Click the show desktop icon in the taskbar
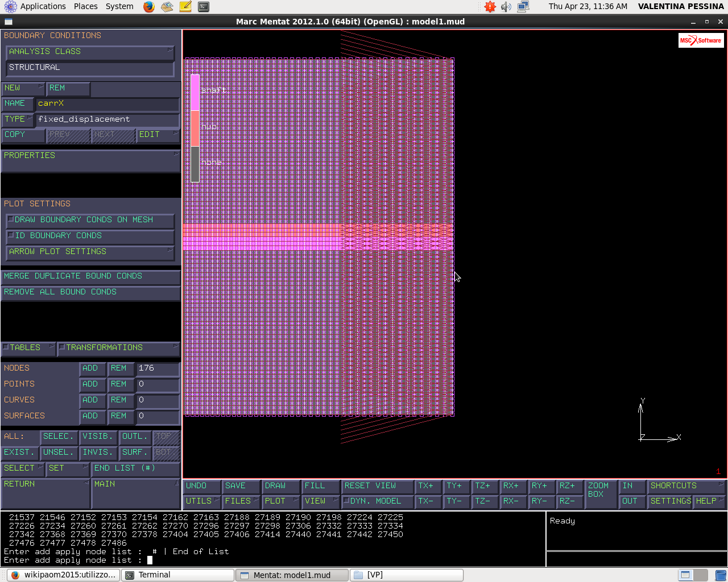This screenshot has height=582, width=728. click(720, 575)
